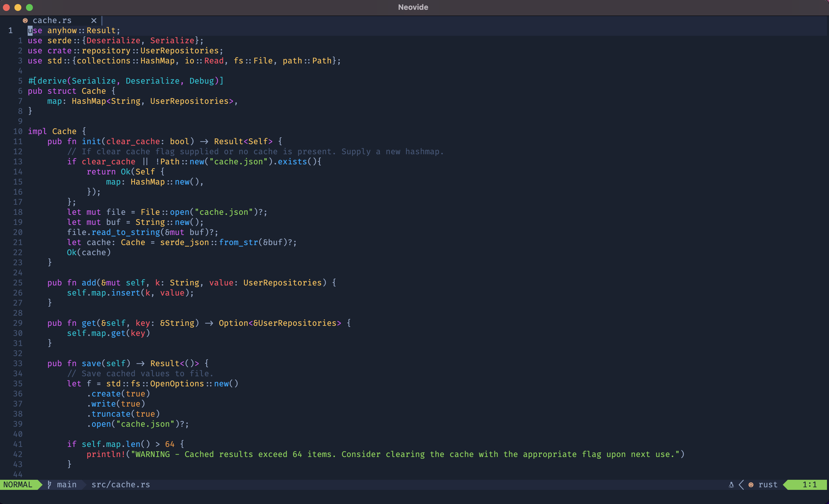The image size is (829, 504).
Task: Click the 'init' function name
Action: coord(91,142)
